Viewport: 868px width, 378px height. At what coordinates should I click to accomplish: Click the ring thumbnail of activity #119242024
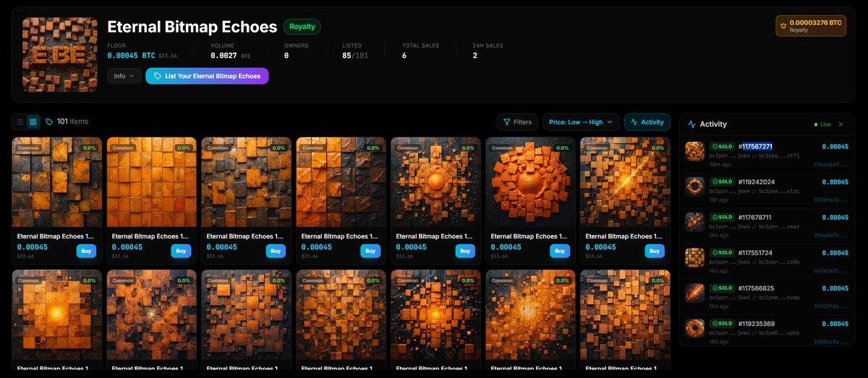point(694,186)
